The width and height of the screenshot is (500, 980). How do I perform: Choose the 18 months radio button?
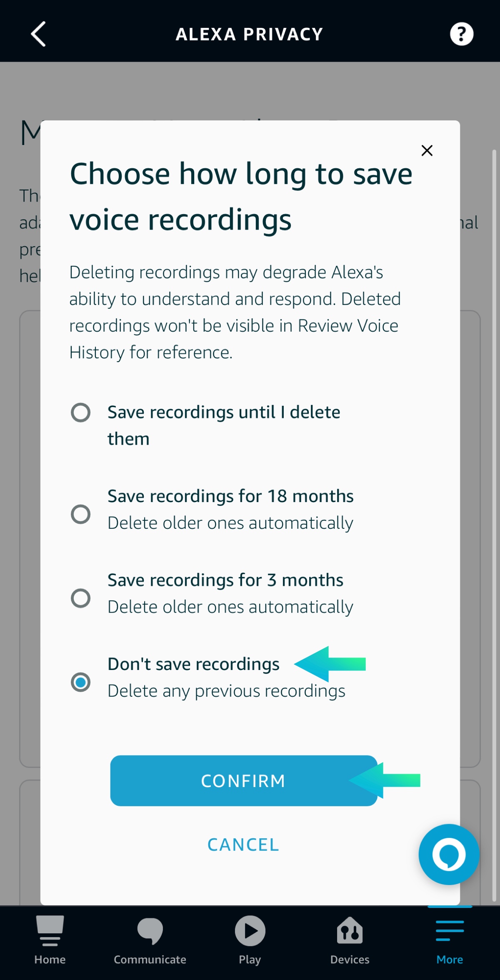click(x=81, y=514)
